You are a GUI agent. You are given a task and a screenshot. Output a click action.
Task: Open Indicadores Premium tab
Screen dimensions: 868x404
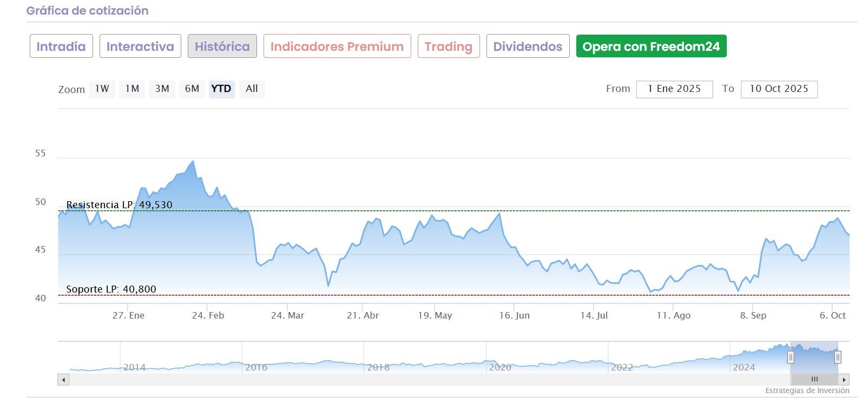pos(337,47)
